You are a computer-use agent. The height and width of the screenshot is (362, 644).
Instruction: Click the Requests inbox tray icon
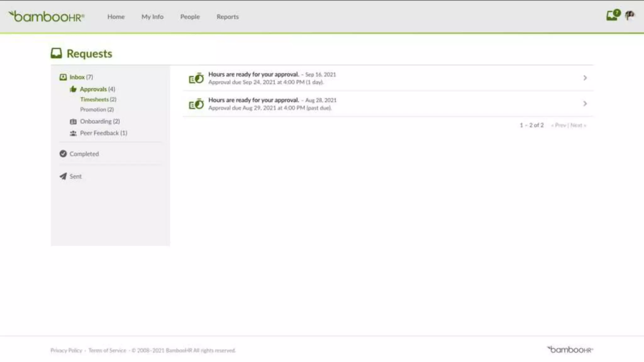pyautogui.click(x=56, y=53)
